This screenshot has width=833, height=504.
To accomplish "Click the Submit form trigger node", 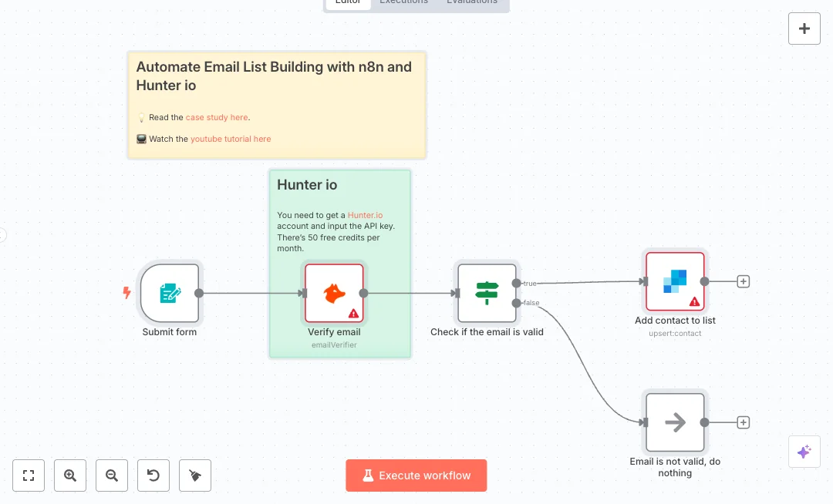I will click(x=170, y=293).
